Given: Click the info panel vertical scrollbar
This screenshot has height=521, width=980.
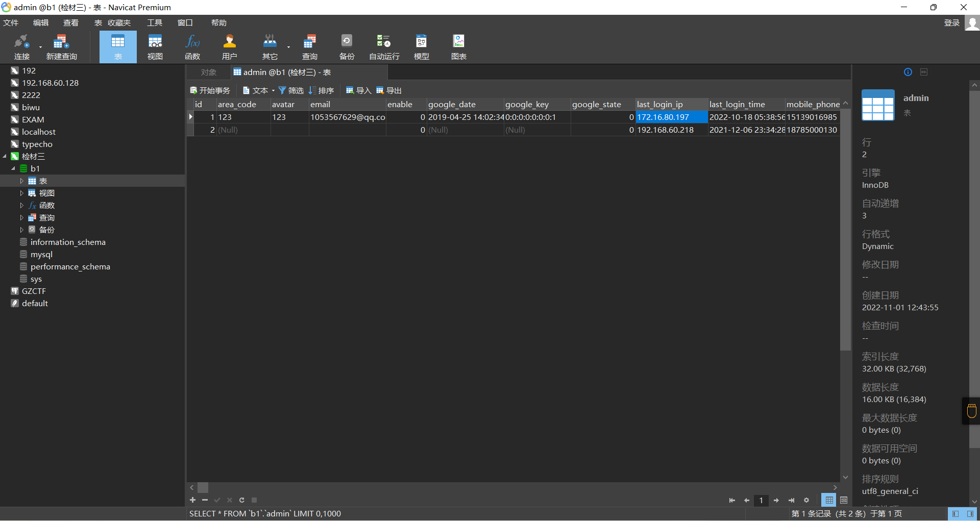Looking at the screenshot, I should [974, 269].
